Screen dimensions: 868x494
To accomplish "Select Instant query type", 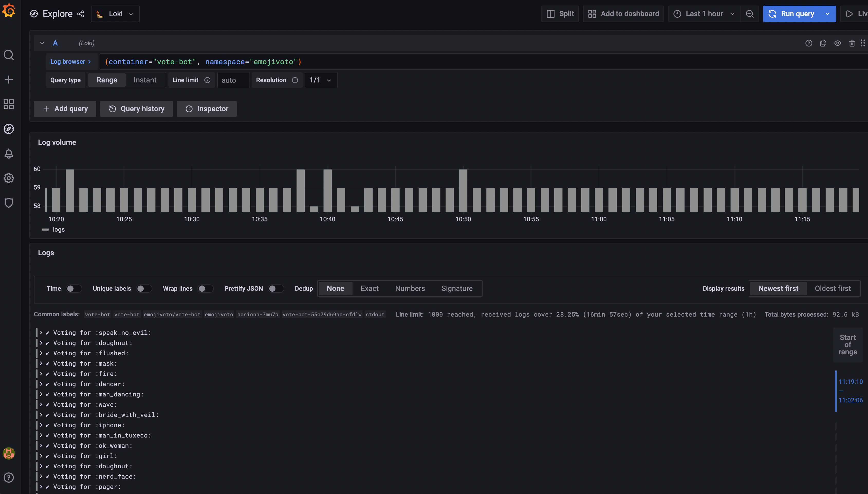I will coord(145,80).
